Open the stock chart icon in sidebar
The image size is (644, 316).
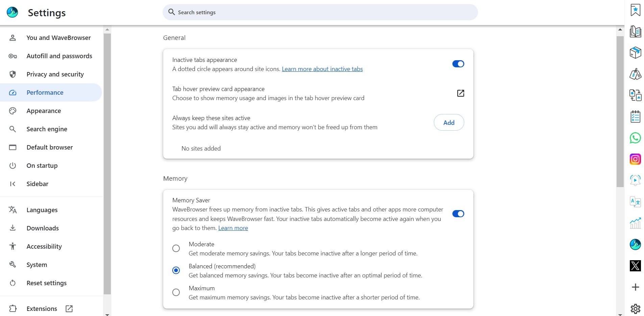pyautogui.click(x=635, y=223)
